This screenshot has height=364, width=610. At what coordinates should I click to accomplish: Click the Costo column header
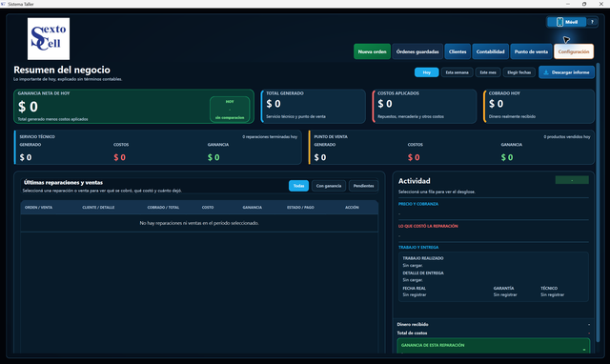[208, 208]
